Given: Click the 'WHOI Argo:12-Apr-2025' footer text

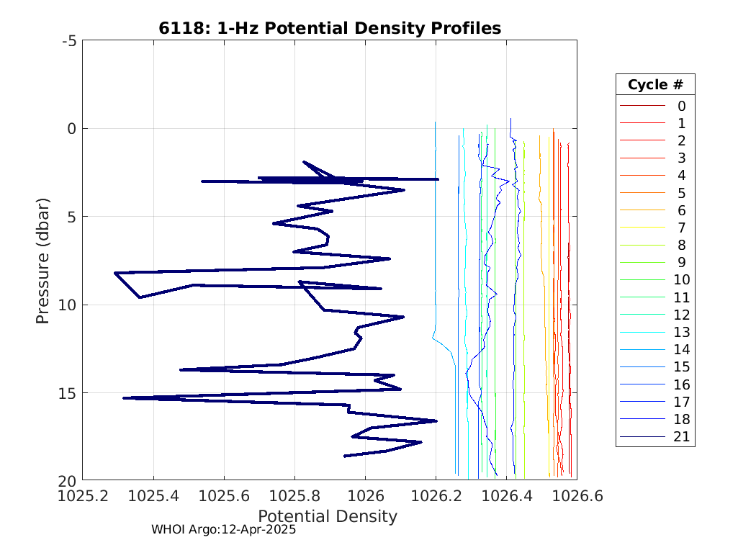Looking at the screenshot, I should (224, 529).
